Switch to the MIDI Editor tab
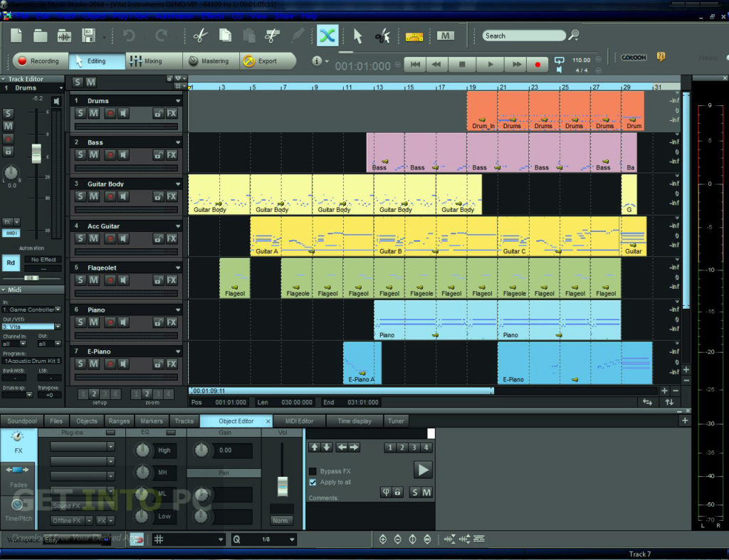 300,421
